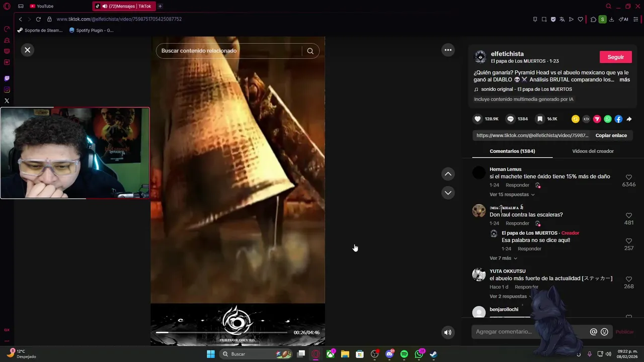644x362 pixels.
Task: Repost the video with yellow repost icon
Action: pyautogui.click(x=576, y=119)
